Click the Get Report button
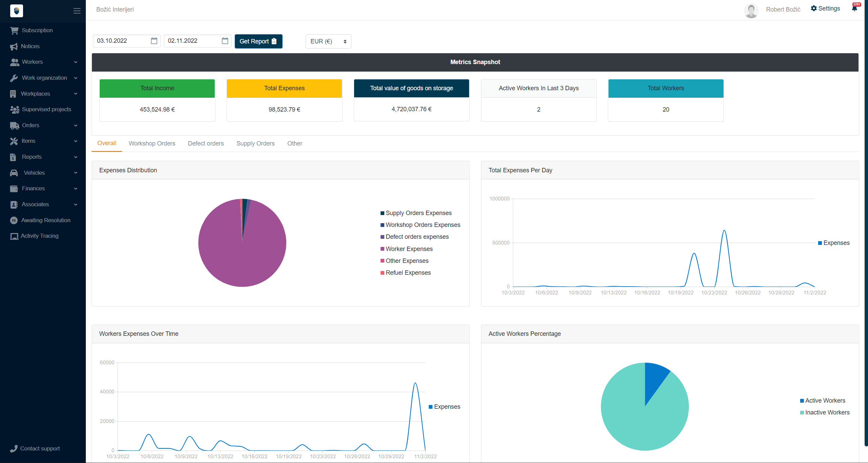Viewport: 868px width, 463px height. click(258, 41)
